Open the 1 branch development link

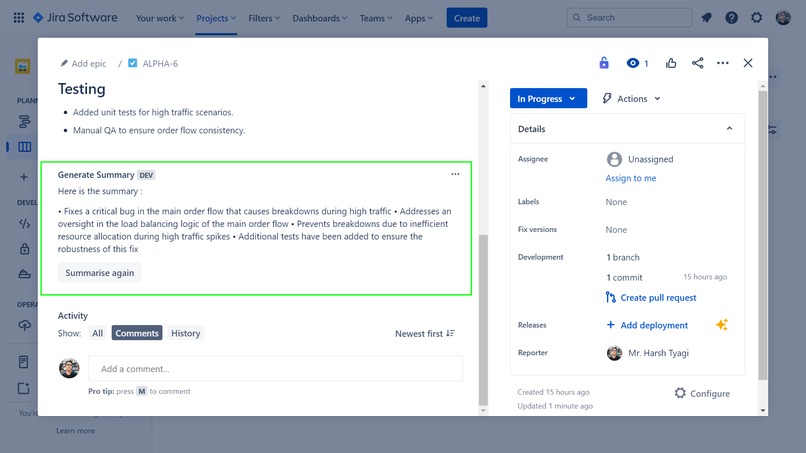(623, 257)
